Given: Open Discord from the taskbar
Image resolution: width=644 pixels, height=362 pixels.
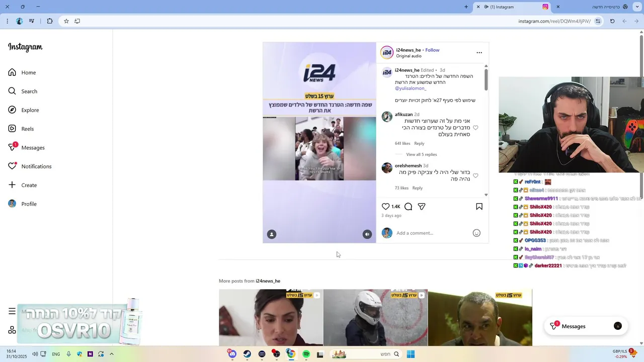Looking at the screenshot, I should (x=232, y=354).
